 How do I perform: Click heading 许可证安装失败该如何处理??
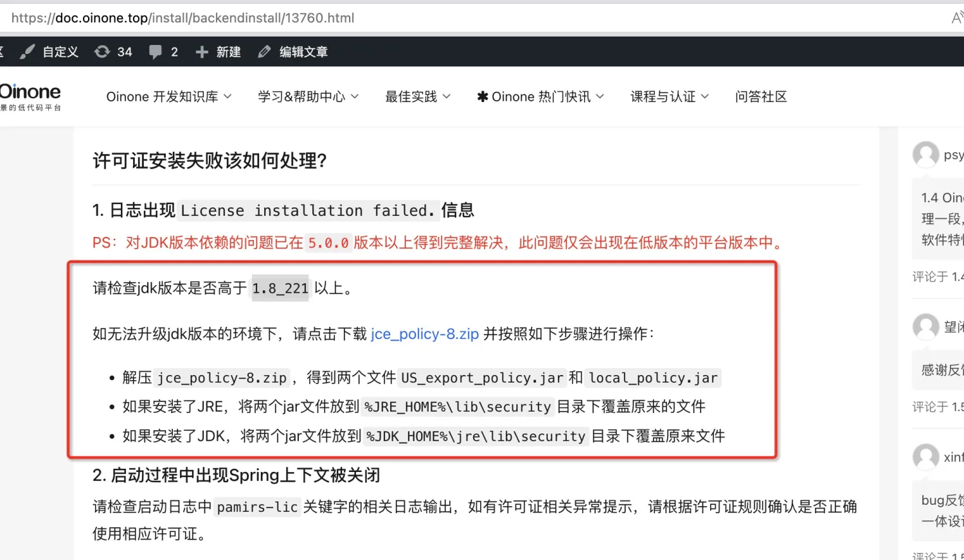coord(210,161)
